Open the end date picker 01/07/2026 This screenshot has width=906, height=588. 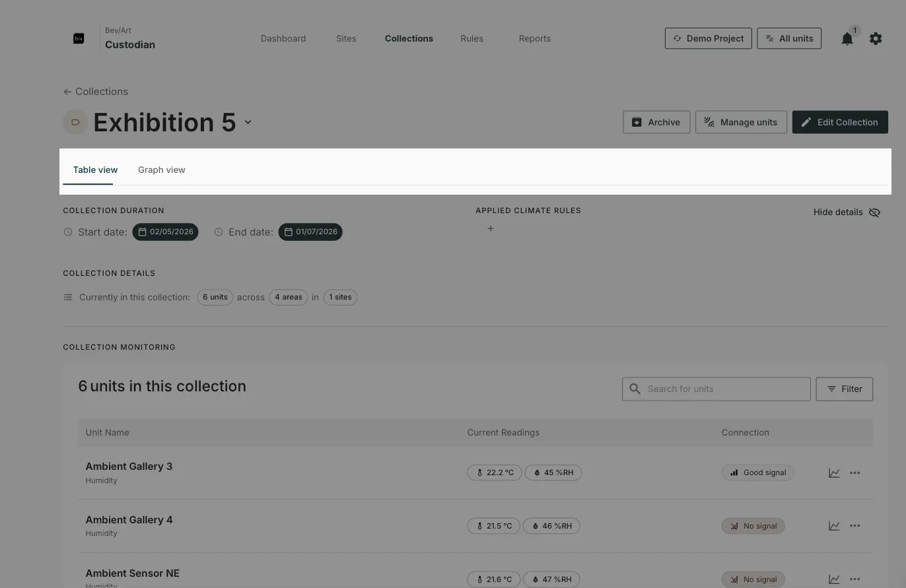(310, 232)
